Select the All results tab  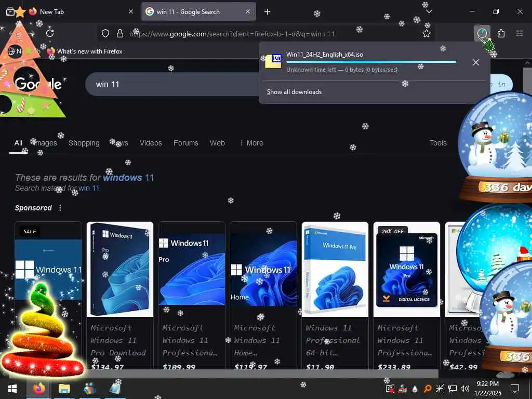(x=18, y=143)
